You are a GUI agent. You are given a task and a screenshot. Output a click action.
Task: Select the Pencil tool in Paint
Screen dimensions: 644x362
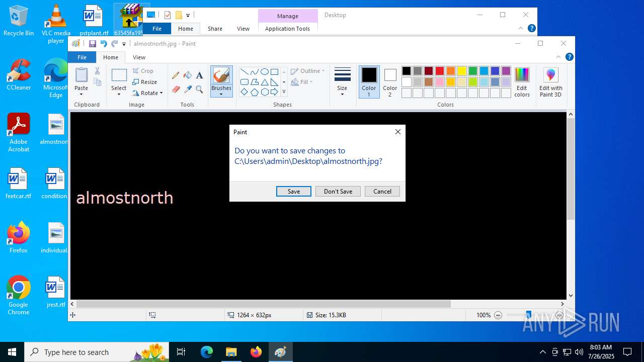(x=176, y=75)
